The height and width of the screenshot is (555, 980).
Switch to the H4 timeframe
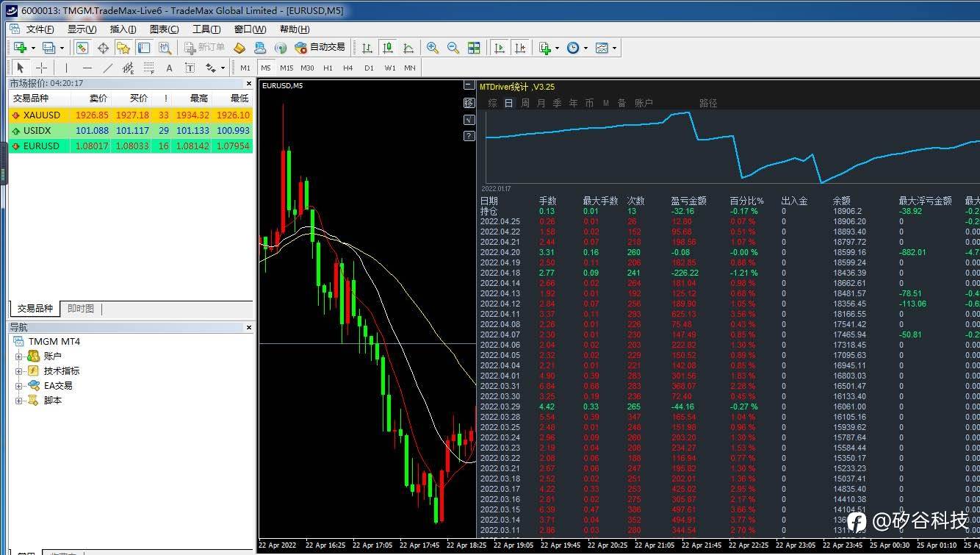(x=348, y=68)
